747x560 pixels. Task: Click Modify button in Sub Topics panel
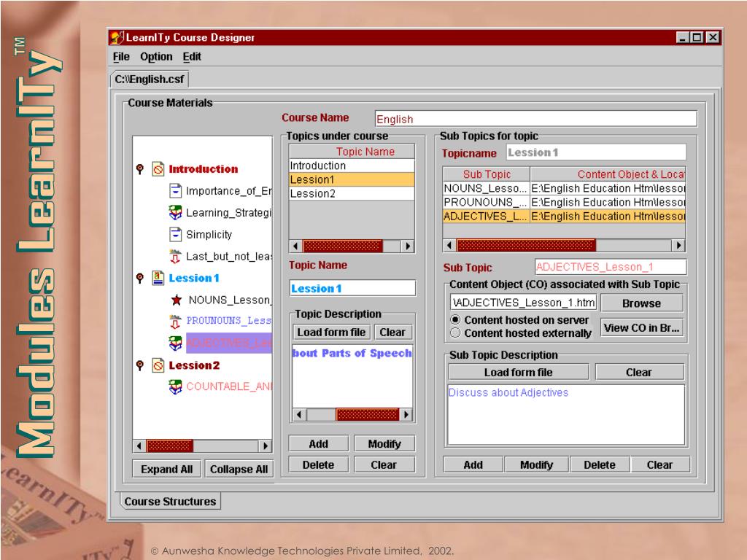[x=536, y=464]
